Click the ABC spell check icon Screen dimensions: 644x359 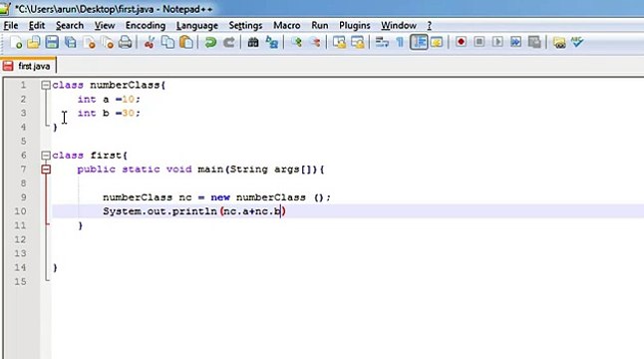(577, 42)
